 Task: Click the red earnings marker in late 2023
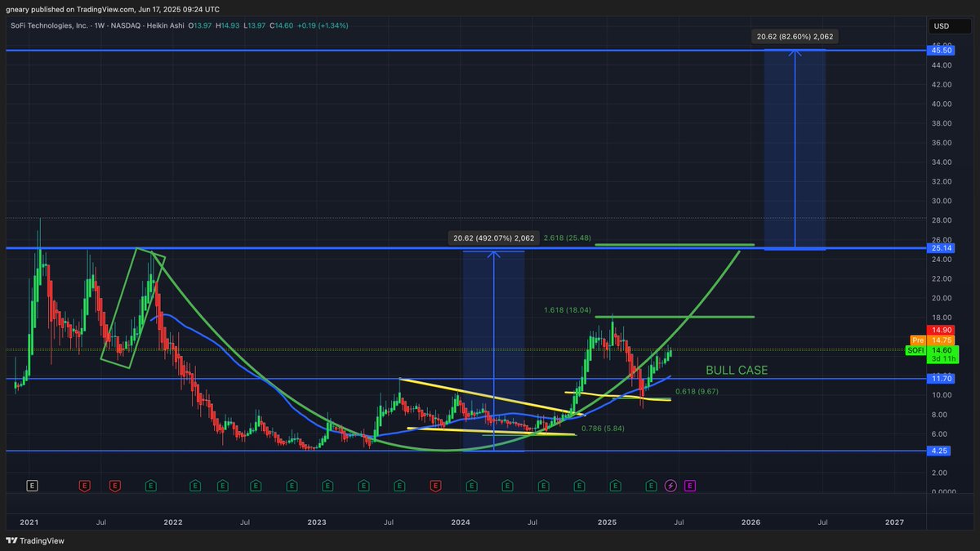tap(435, 486)
